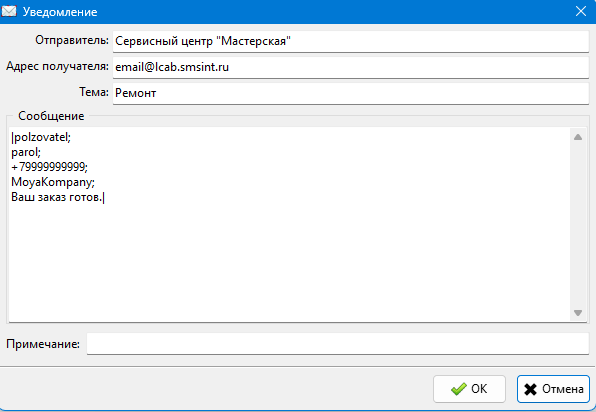Click the green checkmark icon on OK

pos(458,389)
